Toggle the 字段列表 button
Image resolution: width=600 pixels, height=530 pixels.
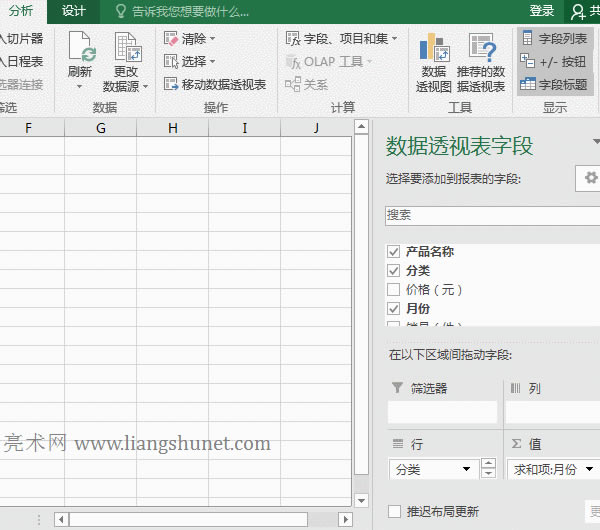click(x=554, y=38)
